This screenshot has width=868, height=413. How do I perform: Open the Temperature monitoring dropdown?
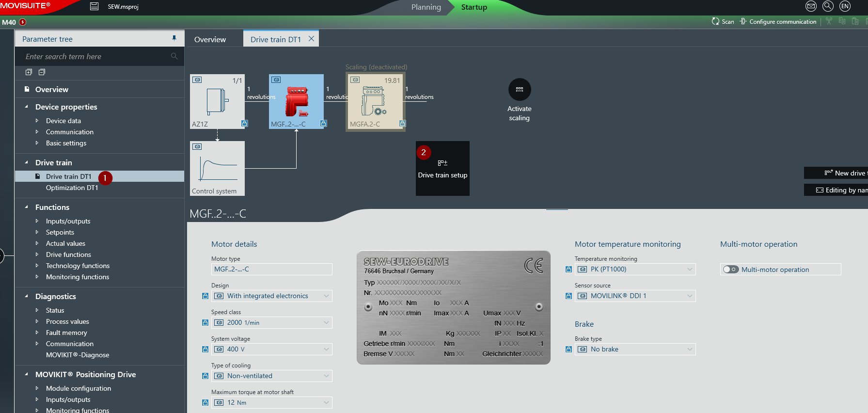point(635,269)
